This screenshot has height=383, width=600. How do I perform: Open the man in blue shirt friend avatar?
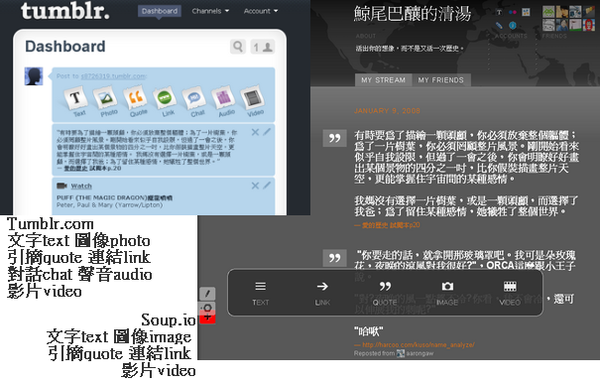562,25
